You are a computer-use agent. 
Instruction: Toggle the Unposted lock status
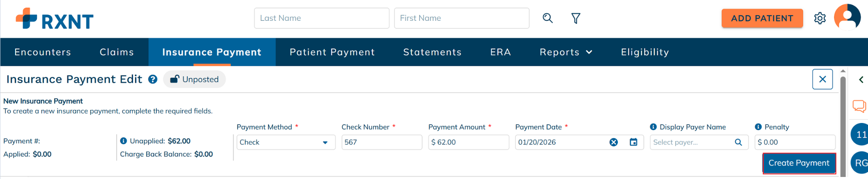coord(195,79)
